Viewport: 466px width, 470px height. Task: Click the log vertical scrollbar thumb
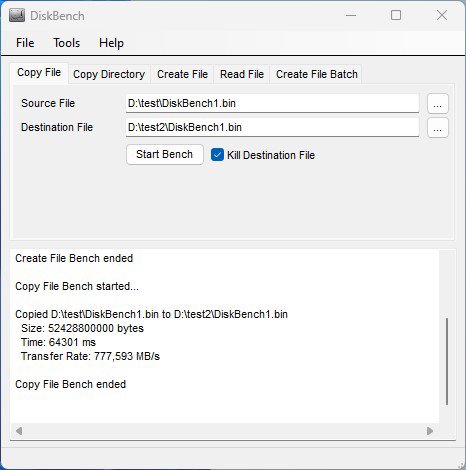tap(447, 361)
